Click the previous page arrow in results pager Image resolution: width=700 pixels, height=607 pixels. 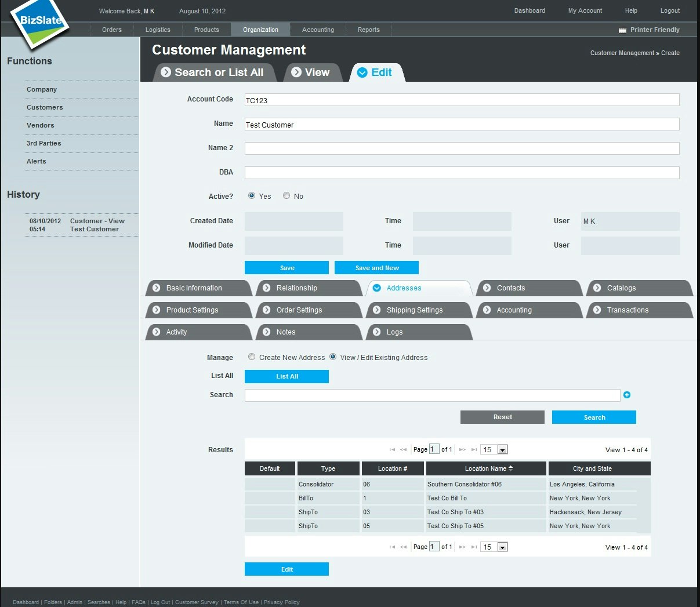coord(404,449)
